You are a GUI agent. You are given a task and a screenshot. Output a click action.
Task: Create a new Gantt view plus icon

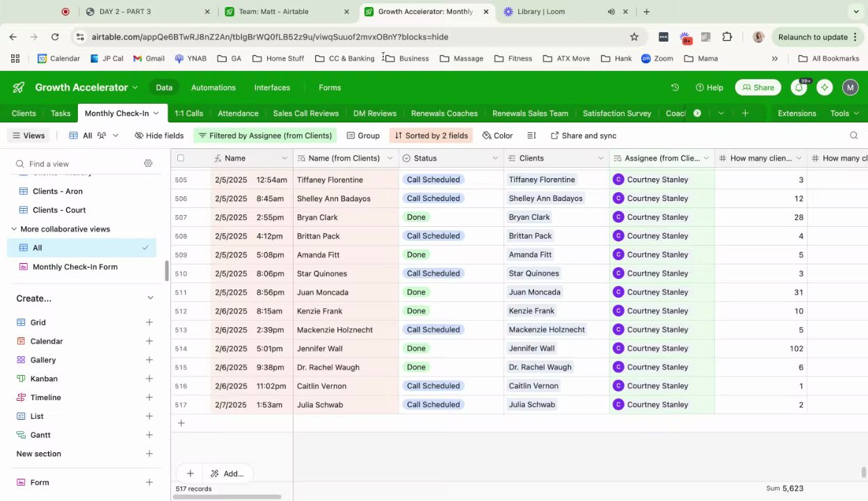pos(149,436)
